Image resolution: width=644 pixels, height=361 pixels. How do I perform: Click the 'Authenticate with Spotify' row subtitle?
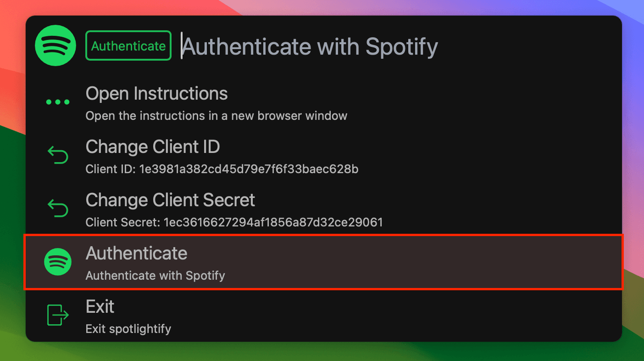point(155,276)
